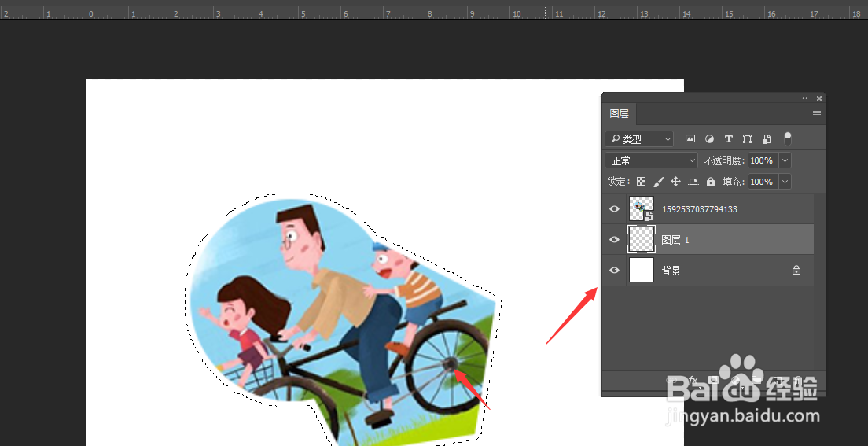Lock all padlock icon in 锁定 row
Viewport: 868px width, 446px height.
pyautogui.click(x=711, y=182)
